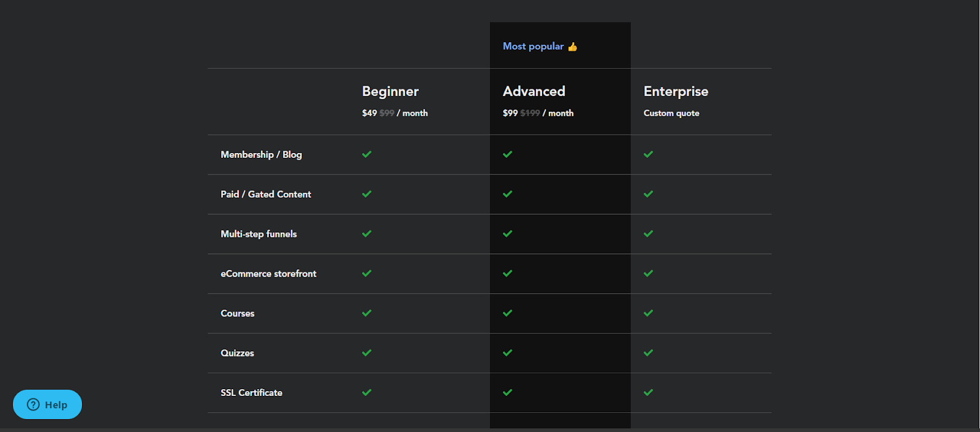Click the Help button
The image size is (980, 432).
47,404
